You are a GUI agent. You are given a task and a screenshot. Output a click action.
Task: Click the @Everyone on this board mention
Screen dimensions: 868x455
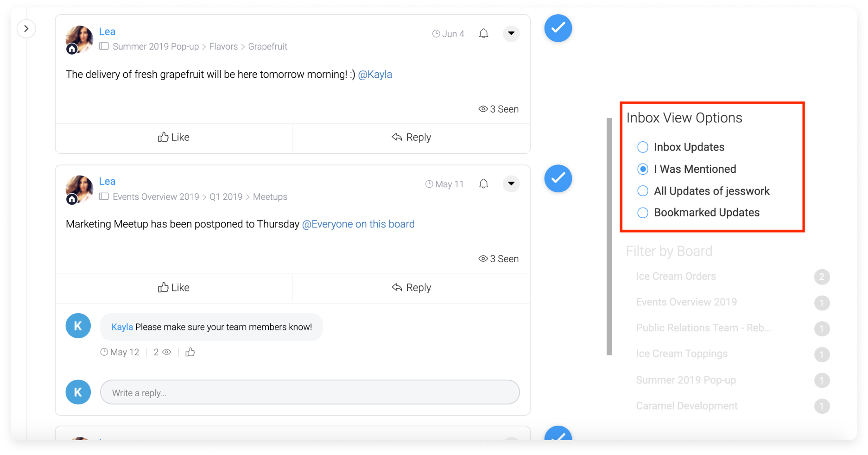[358, 224]
